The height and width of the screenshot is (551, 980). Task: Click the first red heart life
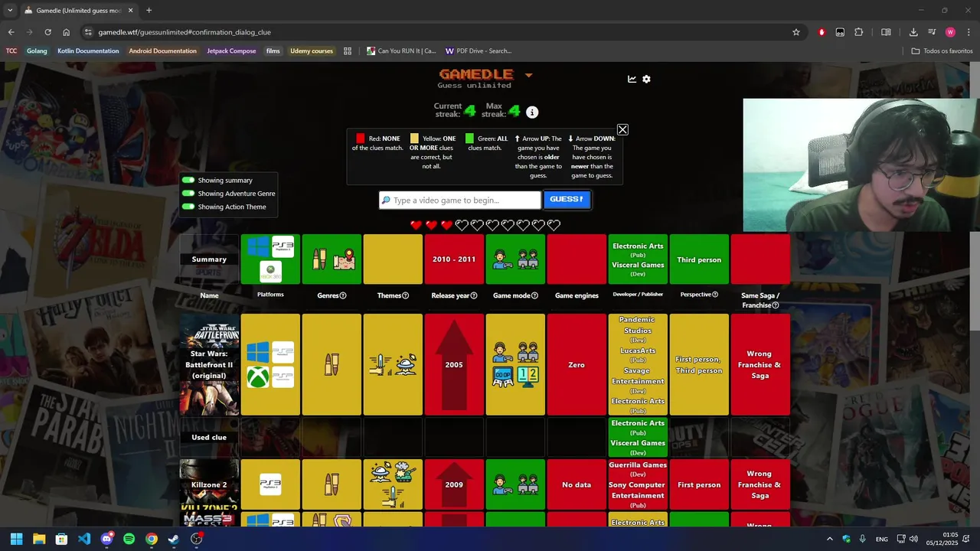click(416, 225)
